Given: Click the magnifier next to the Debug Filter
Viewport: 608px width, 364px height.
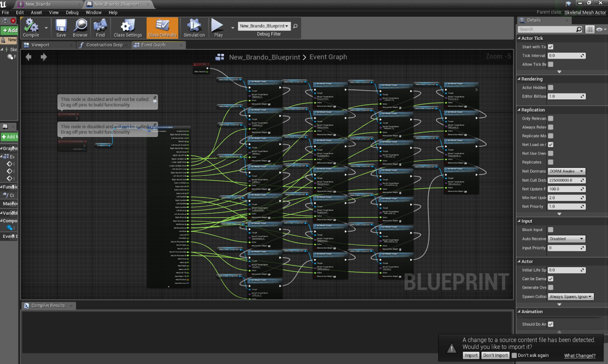Looking at the screenshot, I should pos(295,26).
